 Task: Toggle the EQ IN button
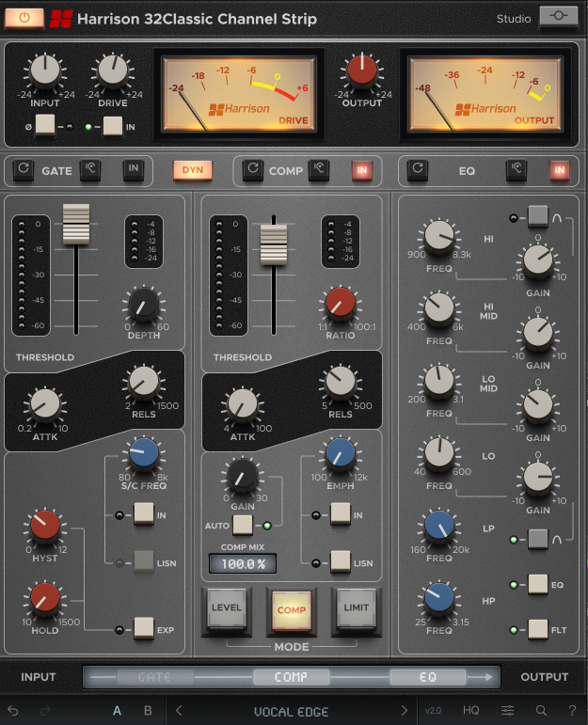coord(560,169)
